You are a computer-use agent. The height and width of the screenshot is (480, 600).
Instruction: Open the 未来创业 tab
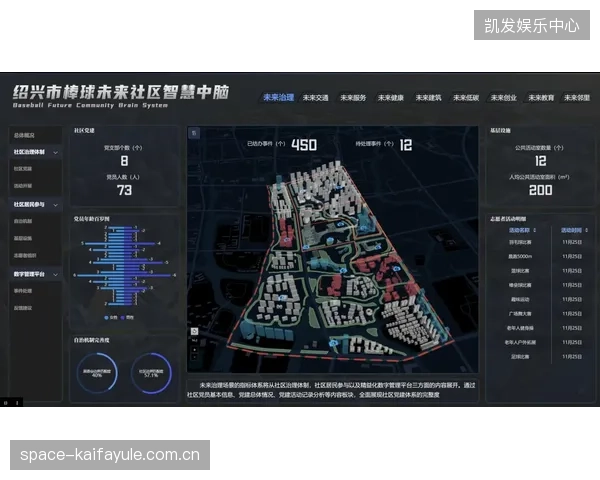(504, 98)
